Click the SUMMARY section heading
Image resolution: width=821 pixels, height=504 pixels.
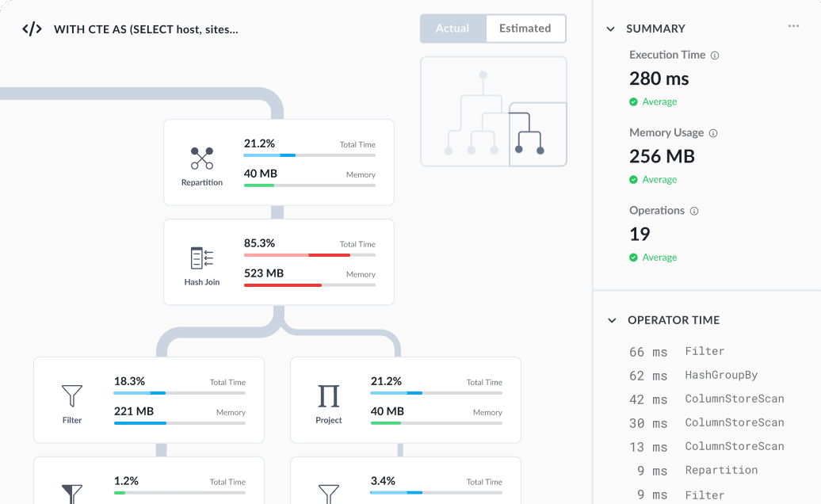pos(655,29)
